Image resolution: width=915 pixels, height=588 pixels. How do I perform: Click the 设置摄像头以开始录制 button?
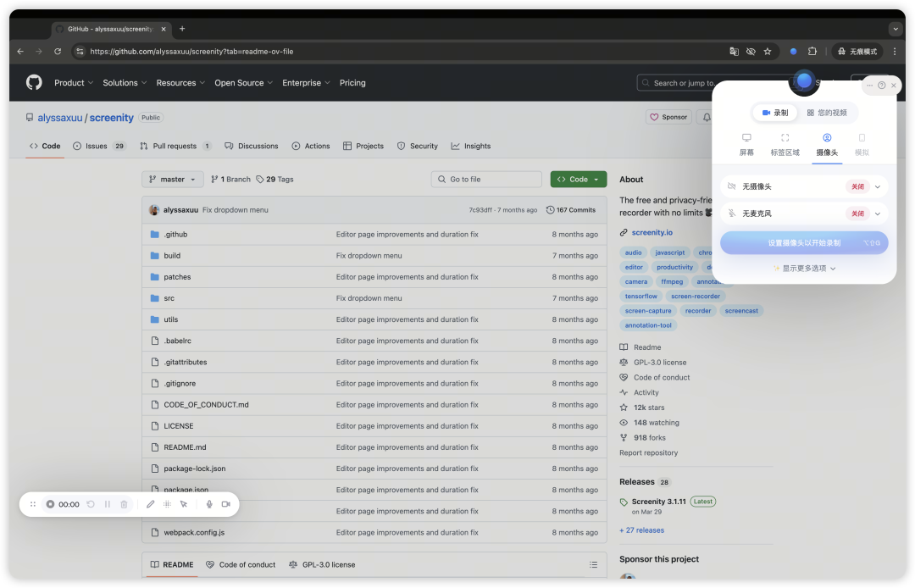point(804,242)
